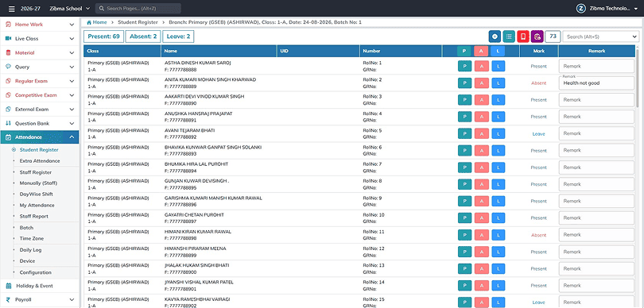Image resolution: width=644 pixels, height=308 pixels.
Task: Click the Leave mark for AVANI TEJARAM BHATI
Action: (x=538, y=134)
